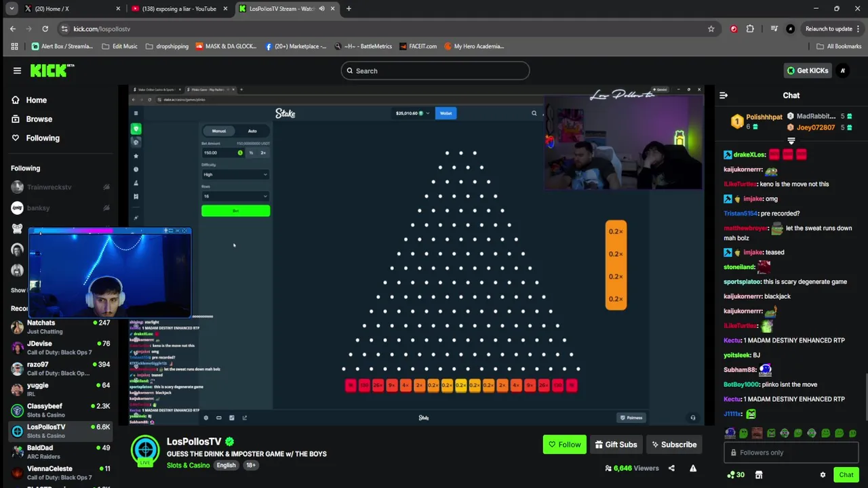Reload the page
868x488 pixels.
coord(45,28)
